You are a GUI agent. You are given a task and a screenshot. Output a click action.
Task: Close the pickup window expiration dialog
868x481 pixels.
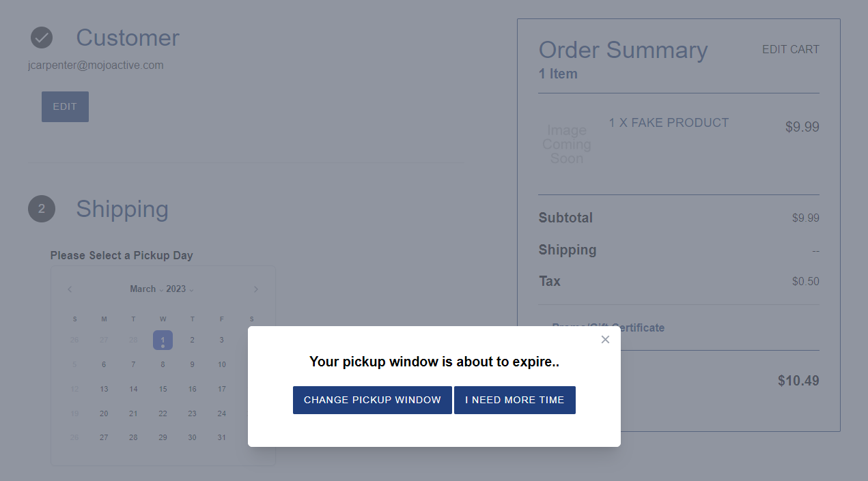(605, 340)
